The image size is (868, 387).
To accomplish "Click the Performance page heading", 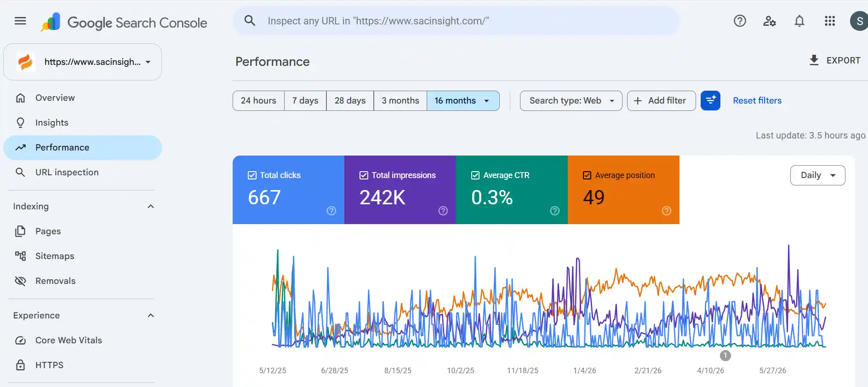I will [x=273, y=62].
